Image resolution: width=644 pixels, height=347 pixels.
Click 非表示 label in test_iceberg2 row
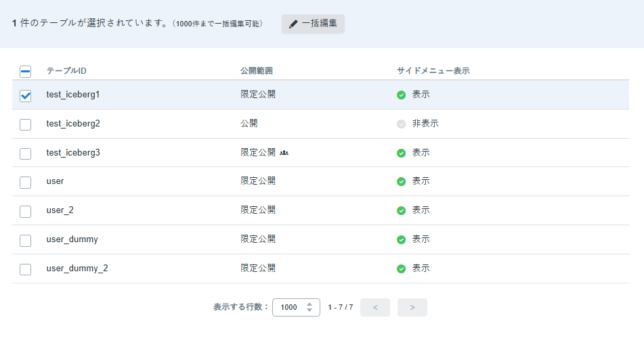click(425, 124)
